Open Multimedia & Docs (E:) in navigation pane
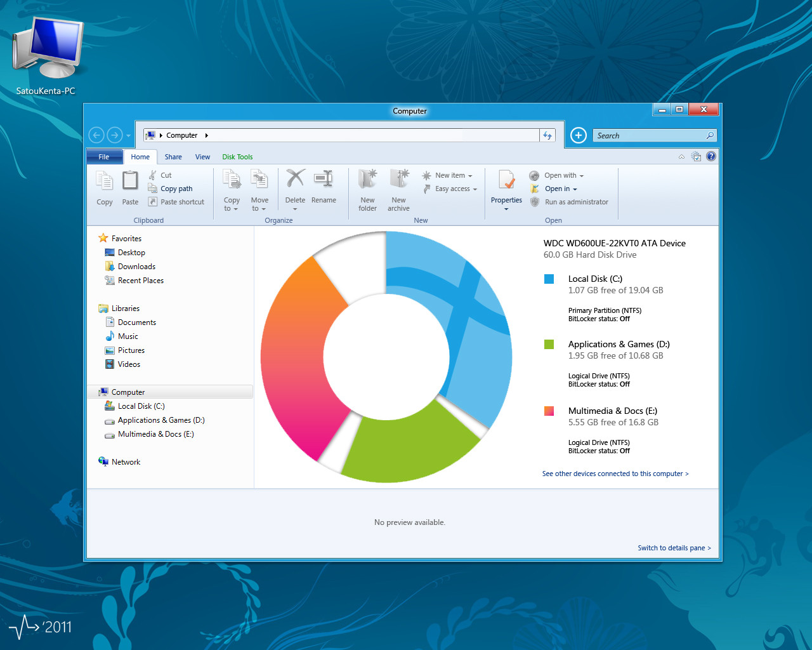This screenshot has height=650, width=812. (155, 434)
